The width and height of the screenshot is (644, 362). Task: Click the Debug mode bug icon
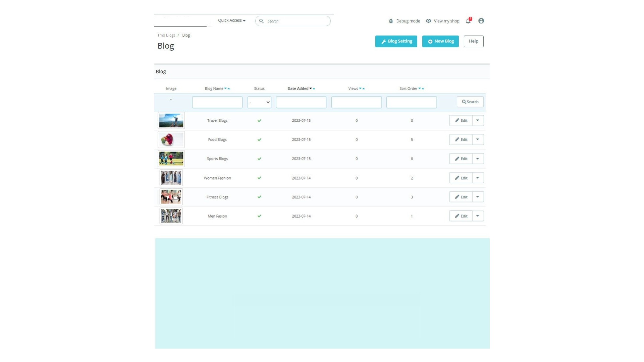click(391, 21)
